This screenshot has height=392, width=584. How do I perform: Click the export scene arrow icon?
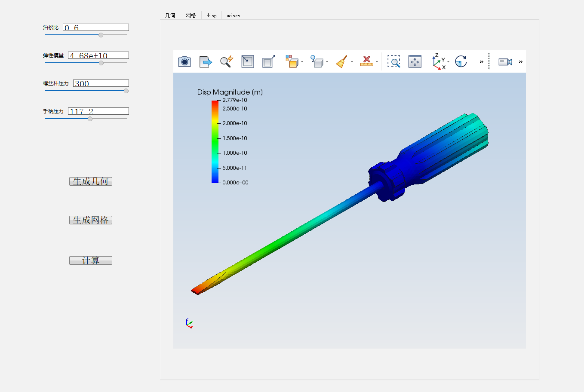click(206, 62)
